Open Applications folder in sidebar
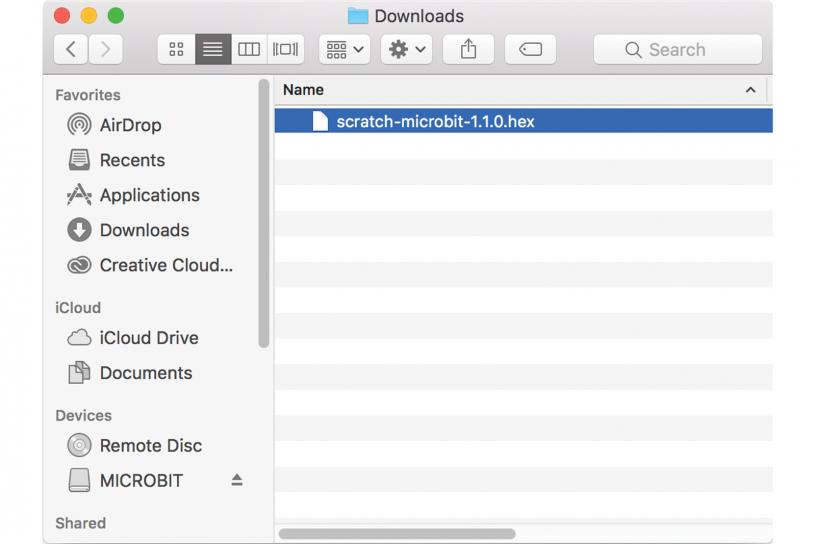Image resolution: width=816 pixels, height=544 pixels. click(x=149, y=195)
